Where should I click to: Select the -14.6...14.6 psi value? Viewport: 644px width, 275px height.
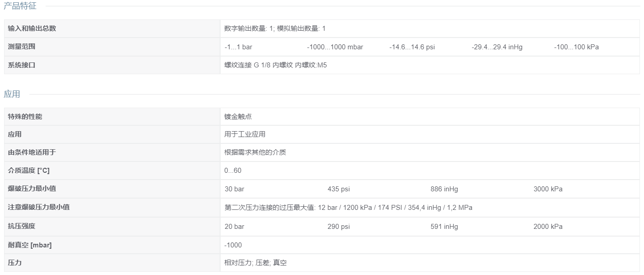pyautogui.click(x=412, y=47)
